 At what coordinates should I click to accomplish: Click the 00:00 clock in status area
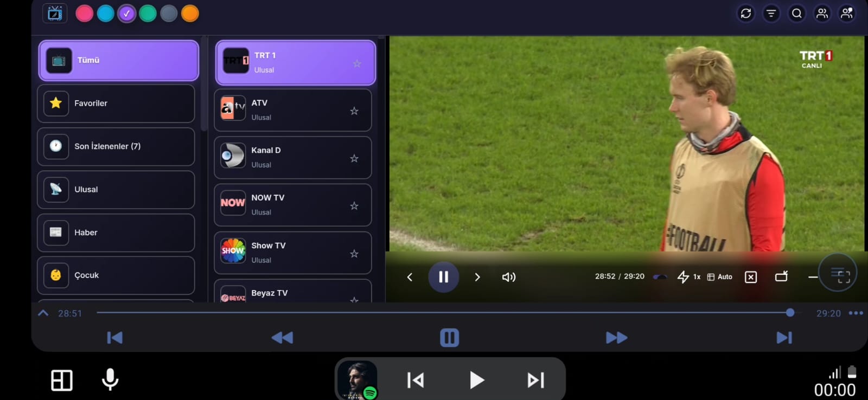835,390
